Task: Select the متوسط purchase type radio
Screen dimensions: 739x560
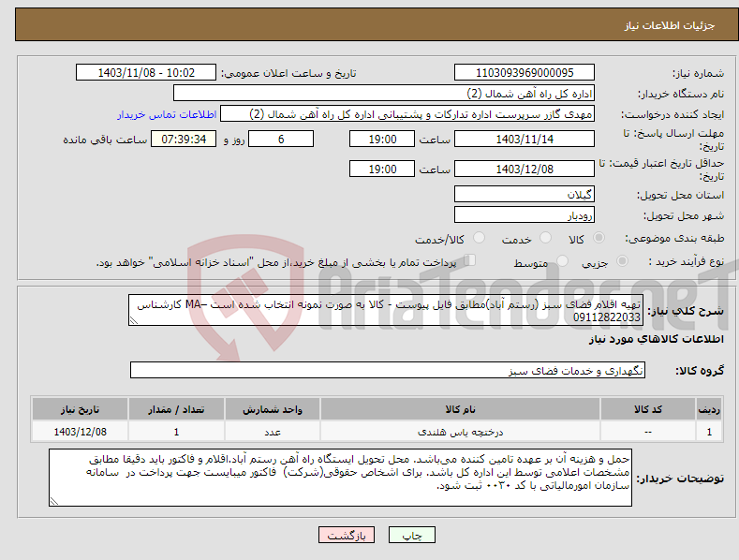Action: pyautogui.click(x=562, y=260)
